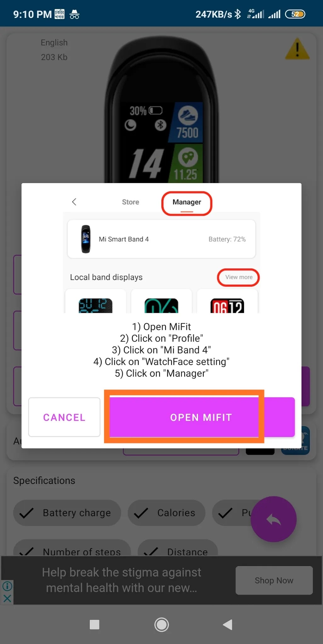This screenshot has width=323, height=644.
Task: Select the Store tab in tutorial
Action: point(131,202)
